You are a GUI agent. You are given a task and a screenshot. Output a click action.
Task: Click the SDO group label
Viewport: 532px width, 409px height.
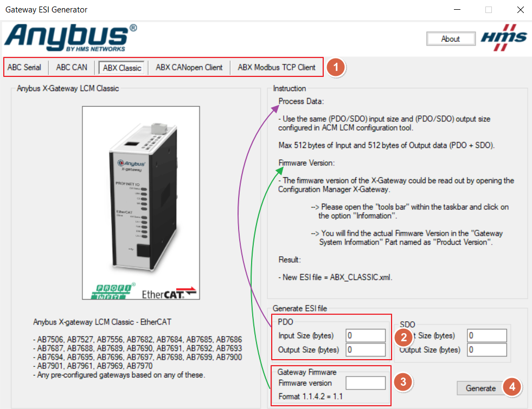tap(407, 324)
